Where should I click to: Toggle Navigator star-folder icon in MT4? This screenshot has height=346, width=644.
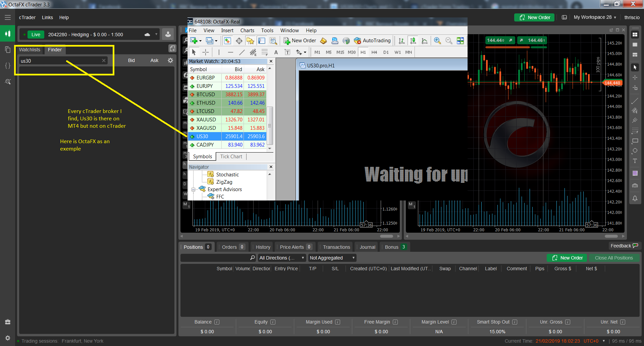[x=250, y=41]
